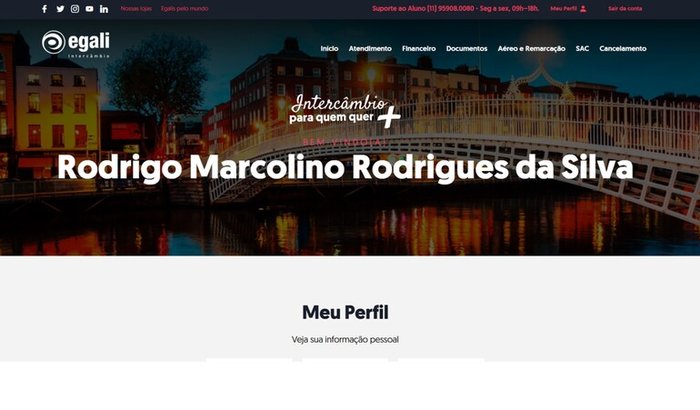The image size is (700, 410).
Task: Open the Cancelamento menu item
Action: (x=623, y=49)
